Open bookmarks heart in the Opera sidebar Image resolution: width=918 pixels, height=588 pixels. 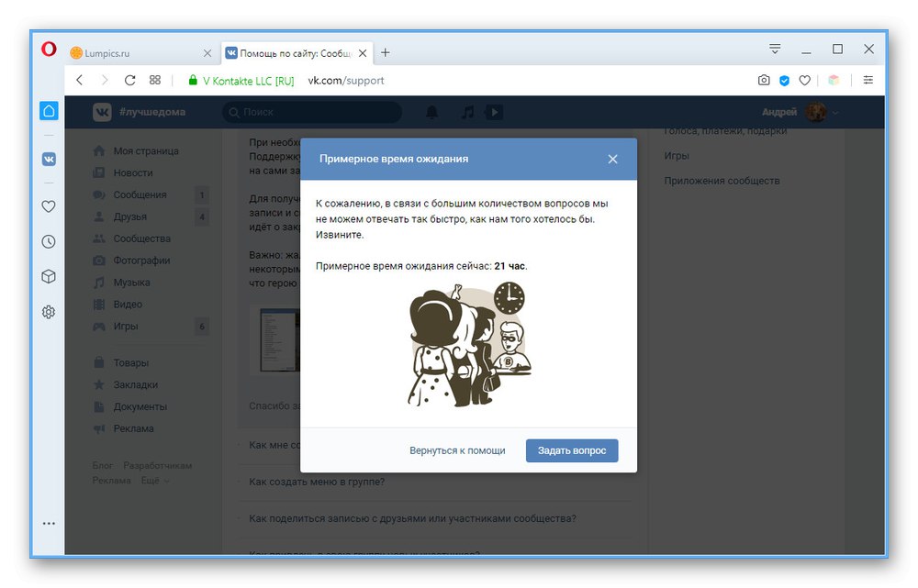tap(49, 206)
